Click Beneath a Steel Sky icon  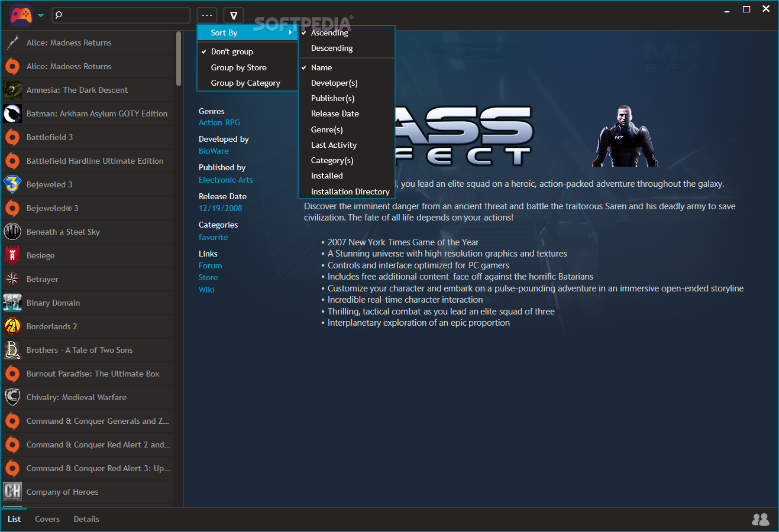pyautogui.click(x=12, y=232)
